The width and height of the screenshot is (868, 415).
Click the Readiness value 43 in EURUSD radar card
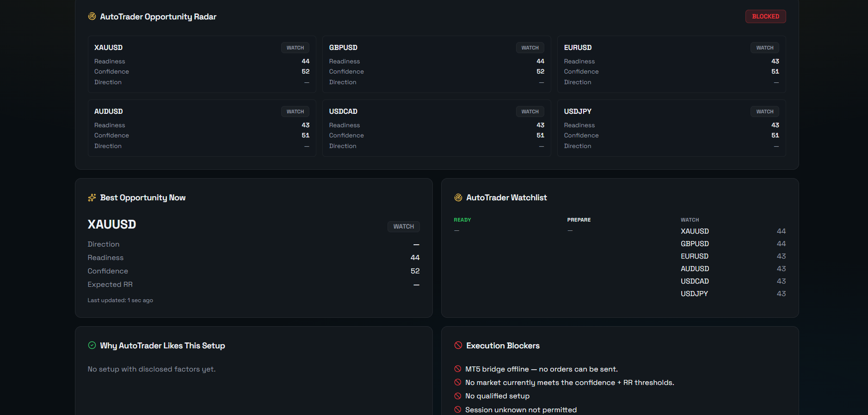[x=775, y=61]
